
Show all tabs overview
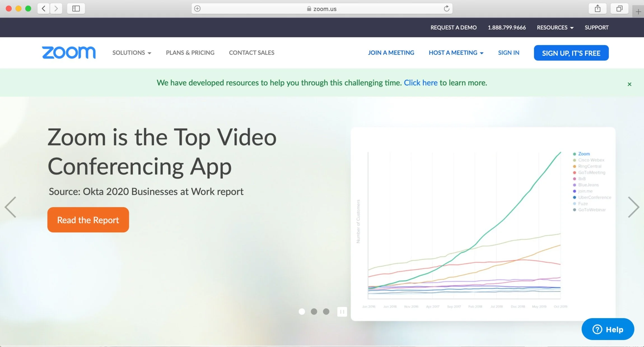click(x=619, y=8)
